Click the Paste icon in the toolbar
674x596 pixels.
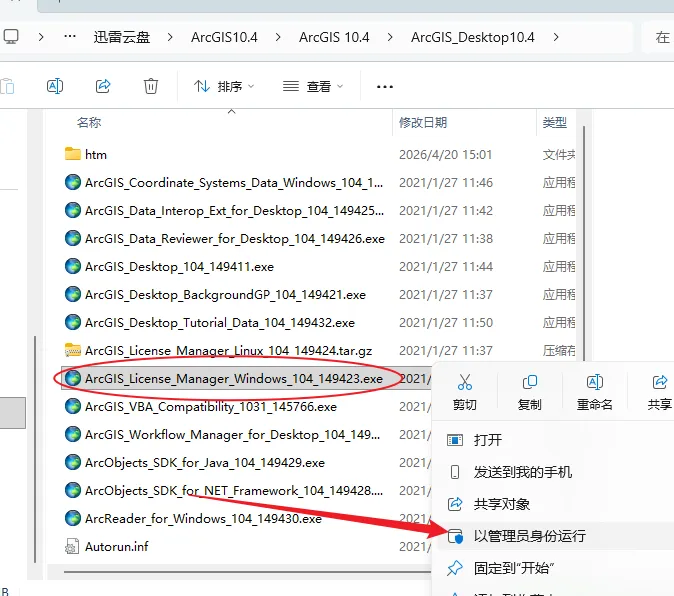click(x=7, y=86)
